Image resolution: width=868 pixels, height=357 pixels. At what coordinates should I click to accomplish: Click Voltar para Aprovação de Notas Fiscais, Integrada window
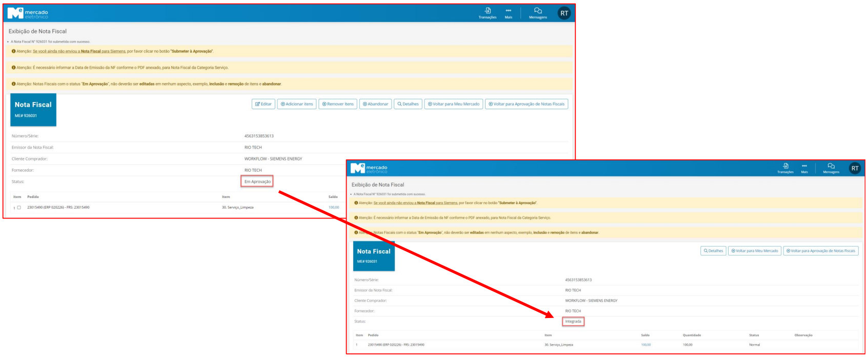point(821,251)
